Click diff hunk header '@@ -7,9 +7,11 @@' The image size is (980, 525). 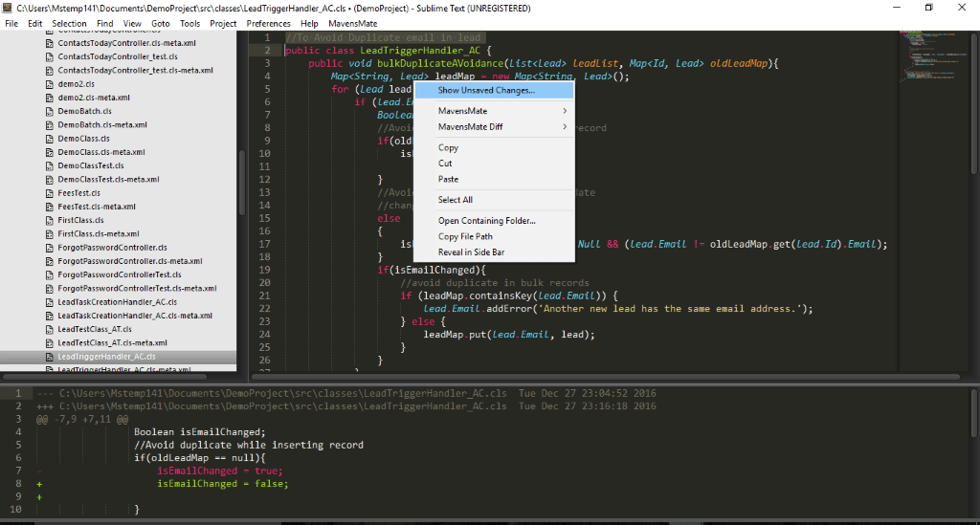(x=82, y=420)
